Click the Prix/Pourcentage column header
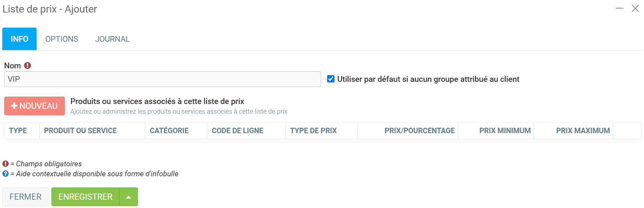This screenshot has height=208, width=644. 419,131
